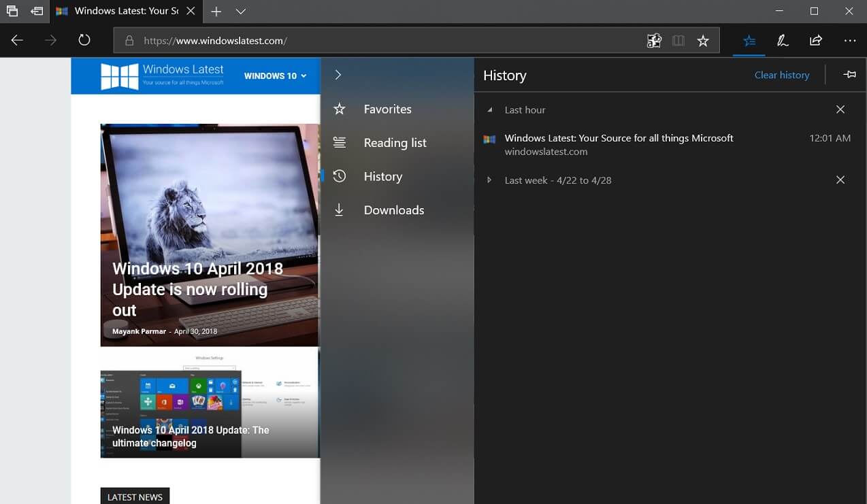Screen dimensions: 867x504
Task: Toggle the Hub favorites icon
Action: 749,41
